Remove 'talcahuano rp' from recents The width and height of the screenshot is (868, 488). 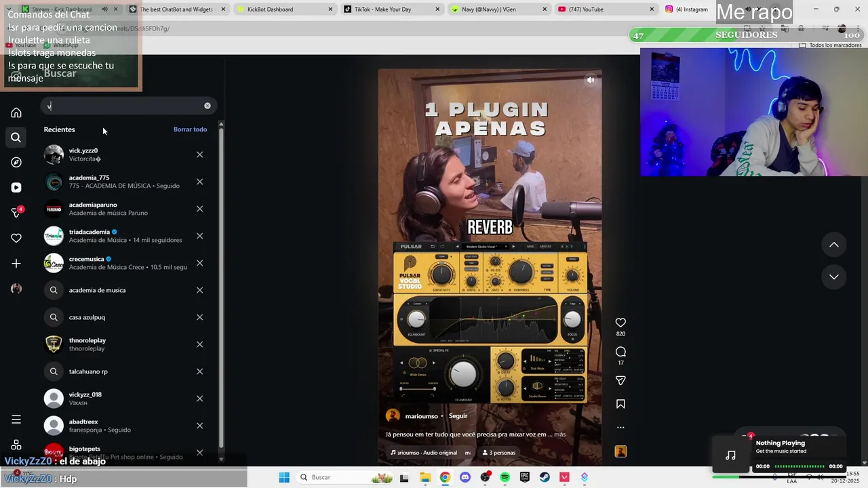coord(199,371)
